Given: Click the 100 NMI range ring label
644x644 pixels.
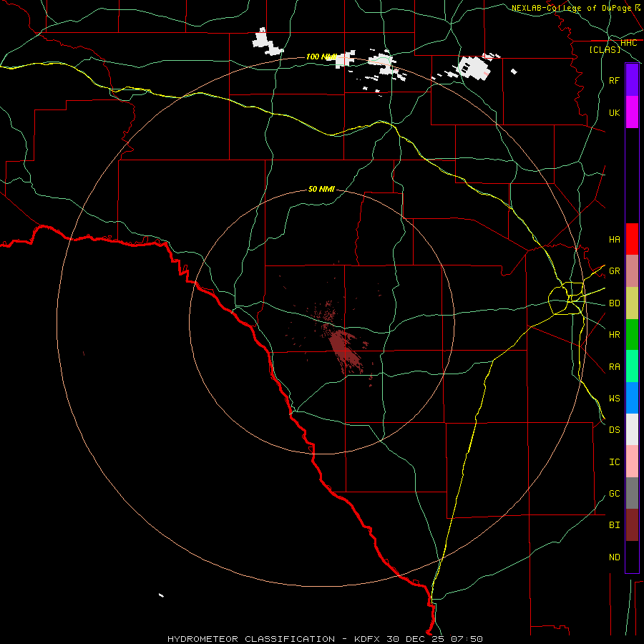Looking at the screenshot, I should tap(321, 57).
